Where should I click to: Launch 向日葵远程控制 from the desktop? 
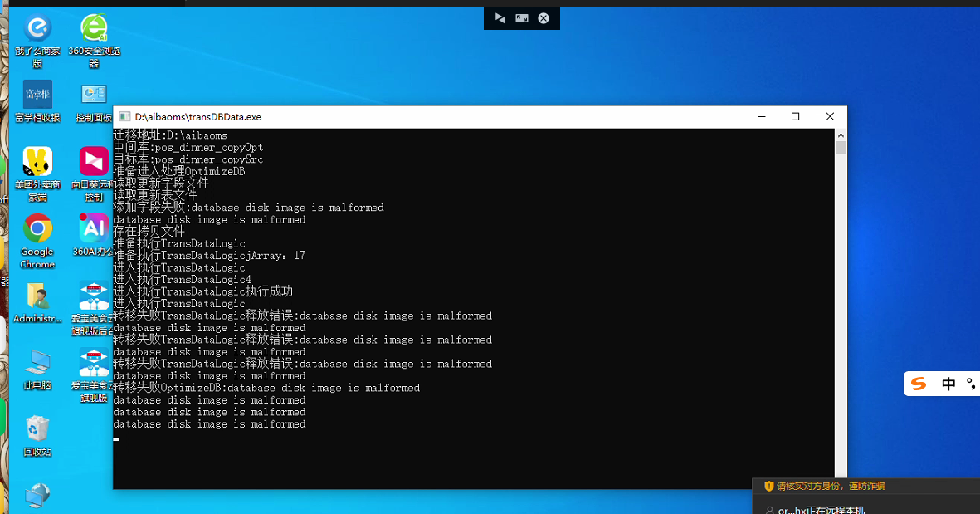[94, 162]
